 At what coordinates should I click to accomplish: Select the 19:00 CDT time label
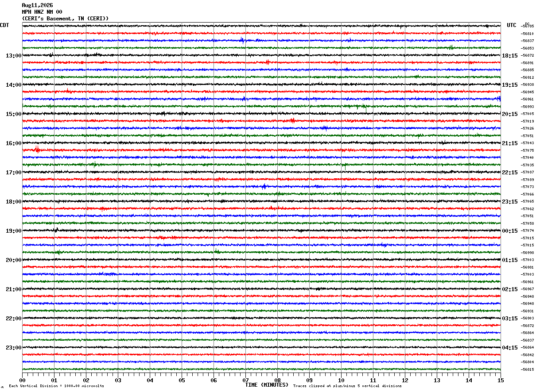tap(14, 231)
